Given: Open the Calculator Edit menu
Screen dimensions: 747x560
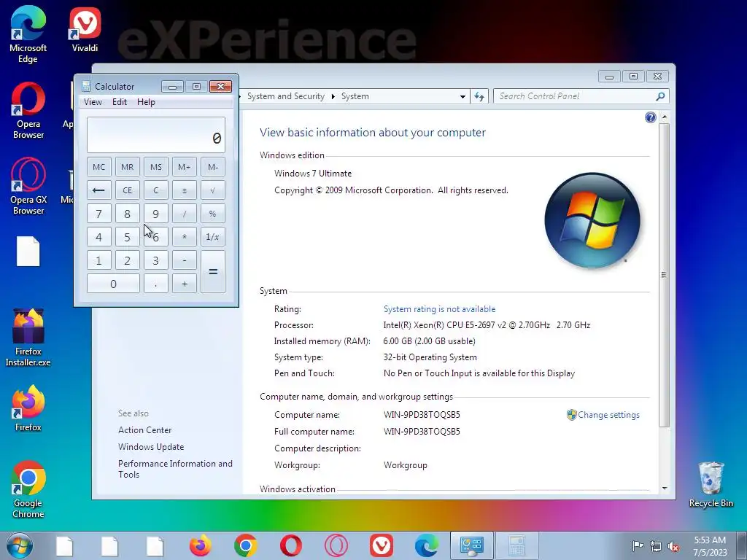Looking at the screenshot, I should point(120,102).
